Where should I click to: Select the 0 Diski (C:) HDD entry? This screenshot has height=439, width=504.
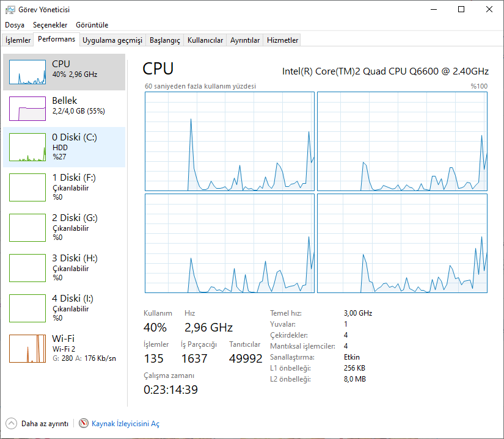coord(64,147)
